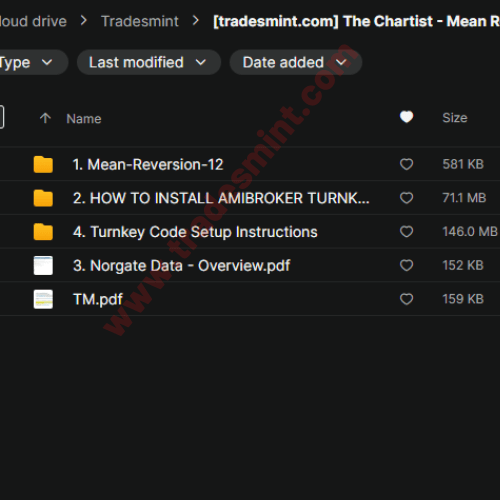Go to Cloud drive in breadcrumb

point(33,21)
